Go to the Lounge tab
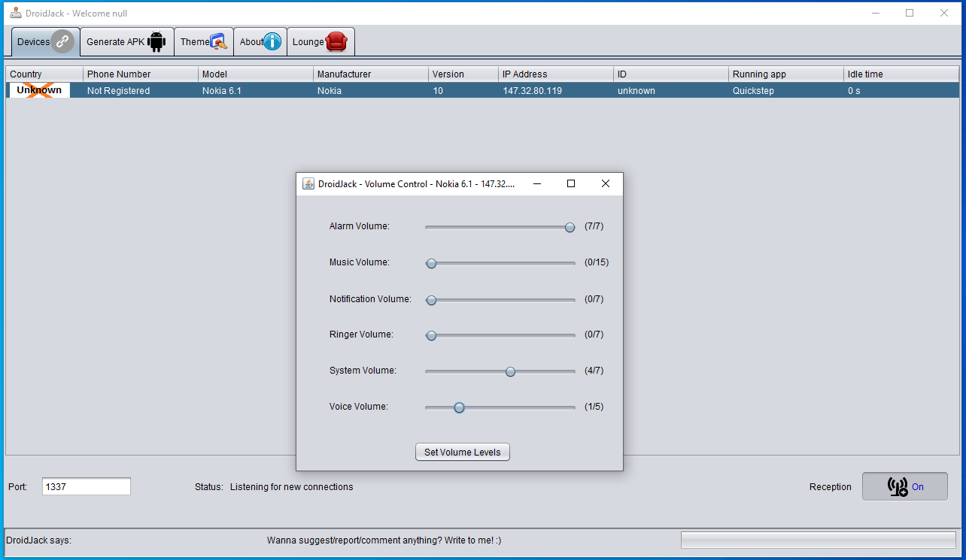Image resolution: width=966 pixels, height=560 pixels. [x=320, y=42]
